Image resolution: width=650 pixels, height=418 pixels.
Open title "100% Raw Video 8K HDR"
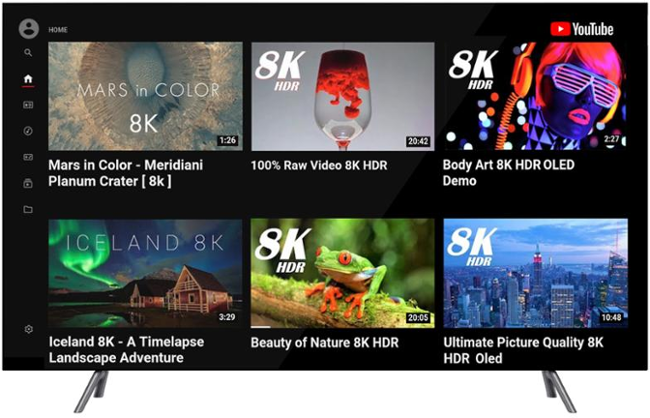click(x=319, y=165)
